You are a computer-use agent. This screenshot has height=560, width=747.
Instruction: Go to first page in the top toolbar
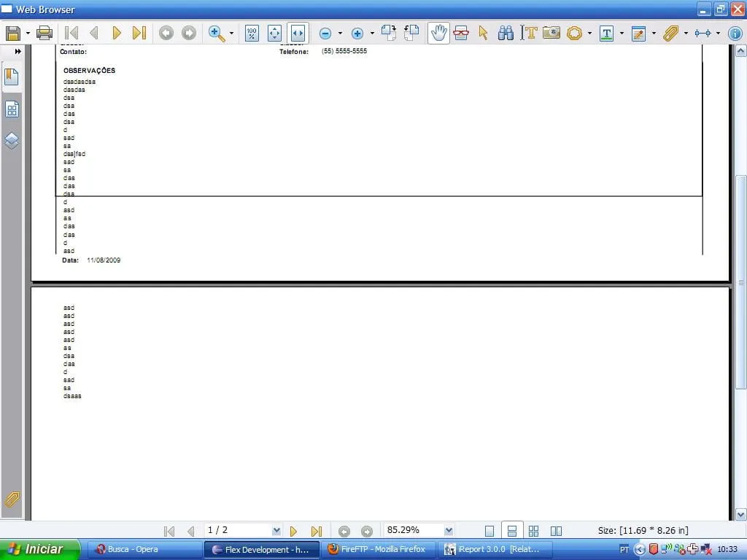pos(71,33)
